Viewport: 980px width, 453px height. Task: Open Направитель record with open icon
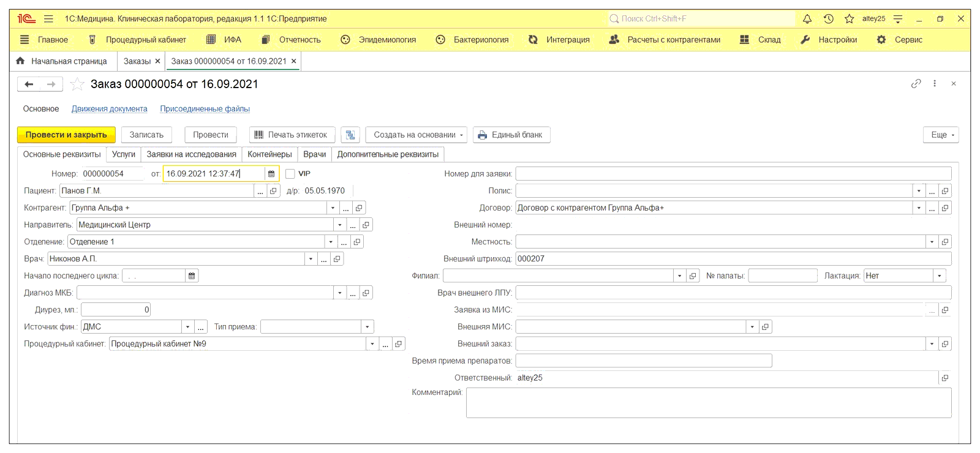(366, 225)
